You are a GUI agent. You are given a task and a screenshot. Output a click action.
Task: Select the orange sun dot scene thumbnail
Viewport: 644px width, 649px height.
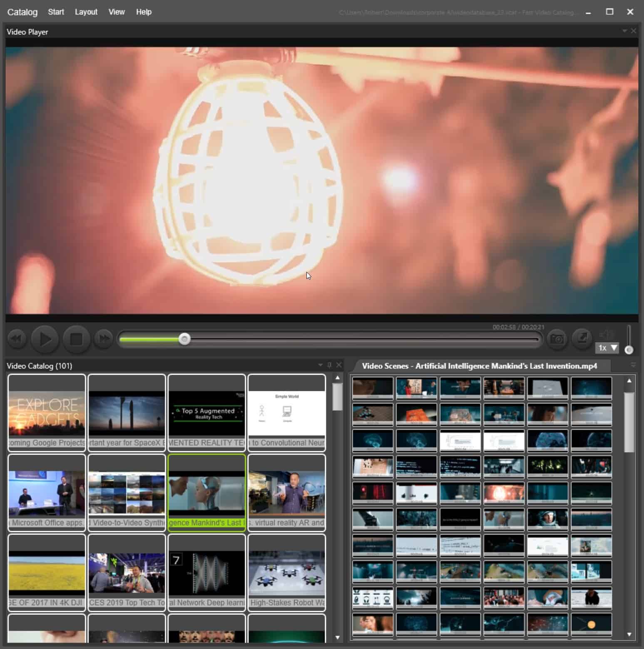click(x=591, y=624)
